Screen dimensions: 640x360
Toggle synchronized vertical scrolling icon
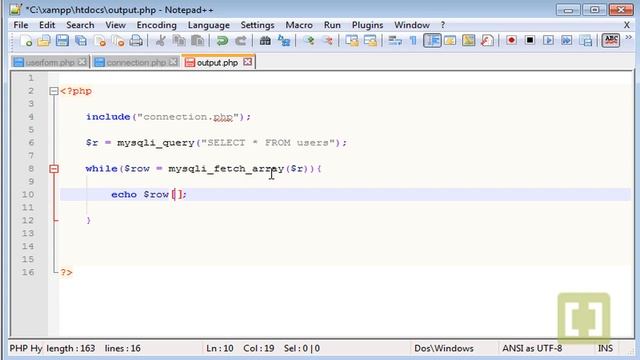(x=352, y=40)
